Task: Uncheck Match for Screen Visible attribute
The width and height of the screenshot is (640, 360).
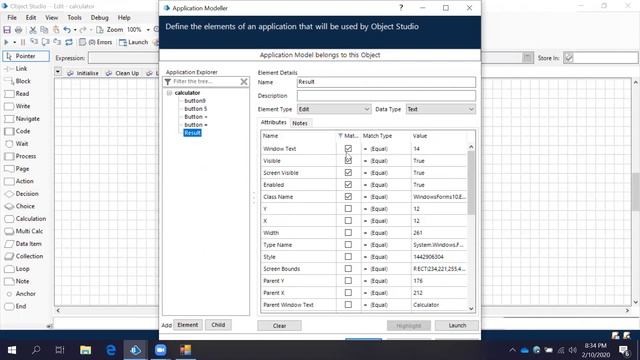Action: tap(348, 173)
